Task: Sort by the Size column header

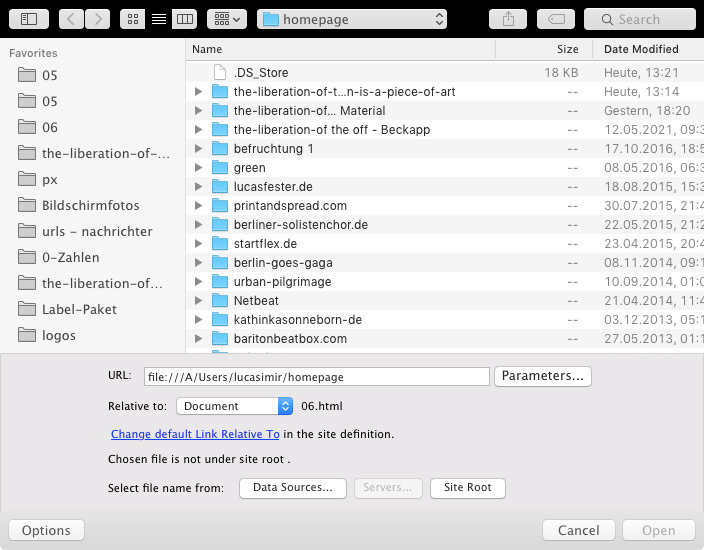Action: [544, 49]
